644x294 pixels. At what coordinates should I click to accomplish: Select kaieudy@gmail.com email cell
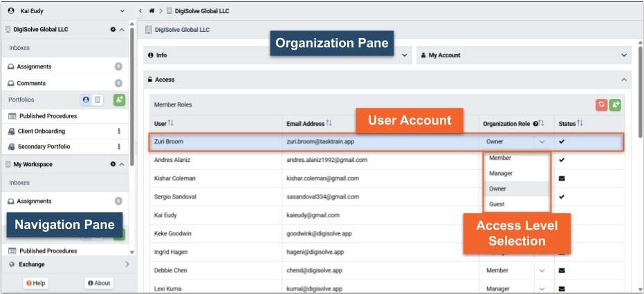(380, 215)
